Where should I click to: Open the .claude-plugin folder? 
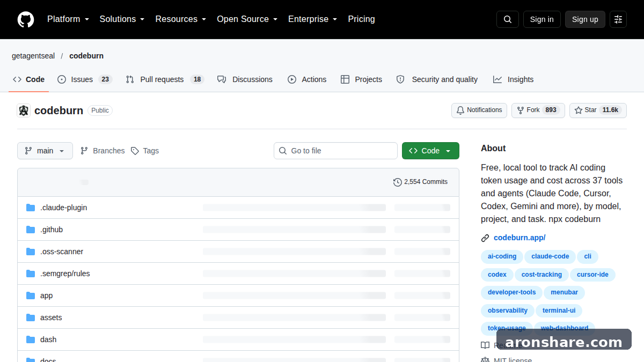click(x=63, y=208)
